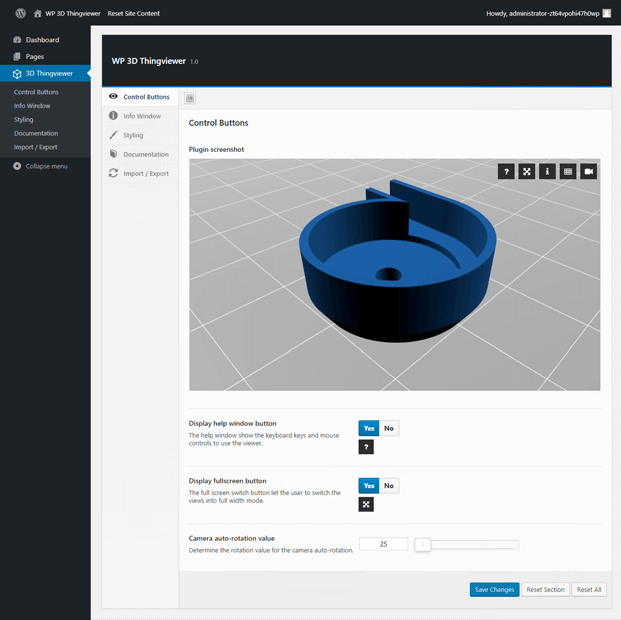Screen dimensions: 621x620
Task: Click the help icon preview below Yes/No
Action: (x=366, y=447)
